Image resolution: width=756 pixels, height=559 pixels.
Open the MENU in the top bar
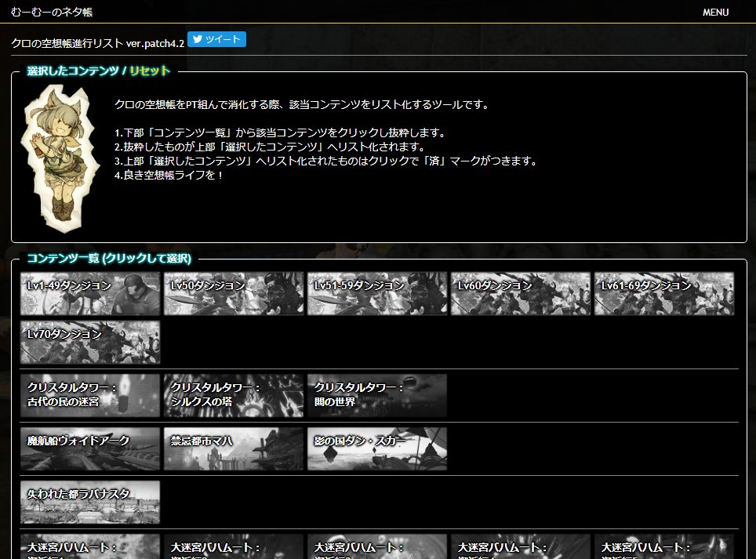pos(715,12)
